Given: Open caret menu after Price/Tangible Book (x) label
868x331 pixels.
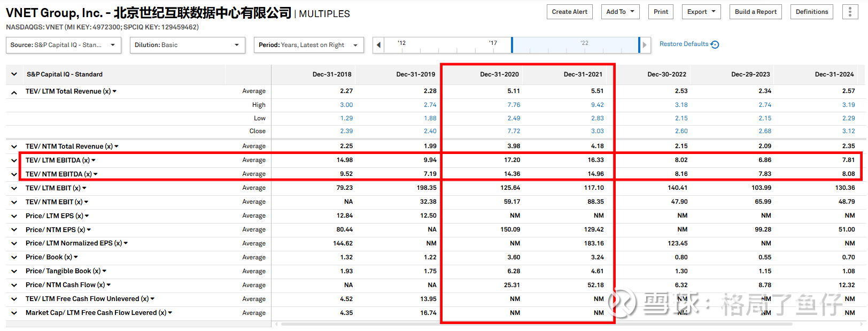Looking at the screenshot, I should [104, 272].
